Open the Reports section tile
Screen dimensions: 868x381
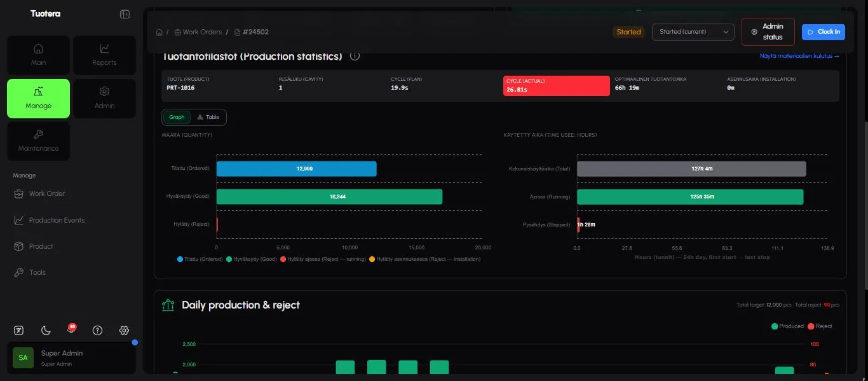[104, 55]
